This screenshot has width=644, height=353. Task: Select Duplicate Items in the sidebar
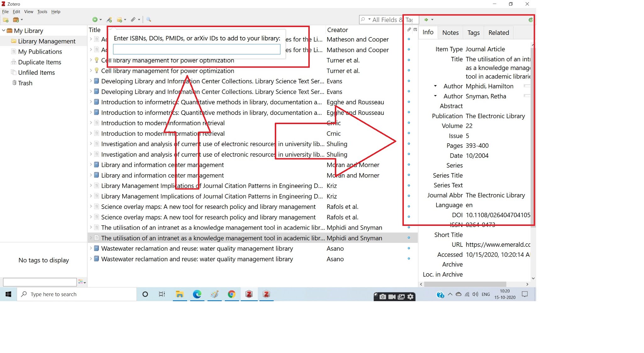[x=40, y=62]
